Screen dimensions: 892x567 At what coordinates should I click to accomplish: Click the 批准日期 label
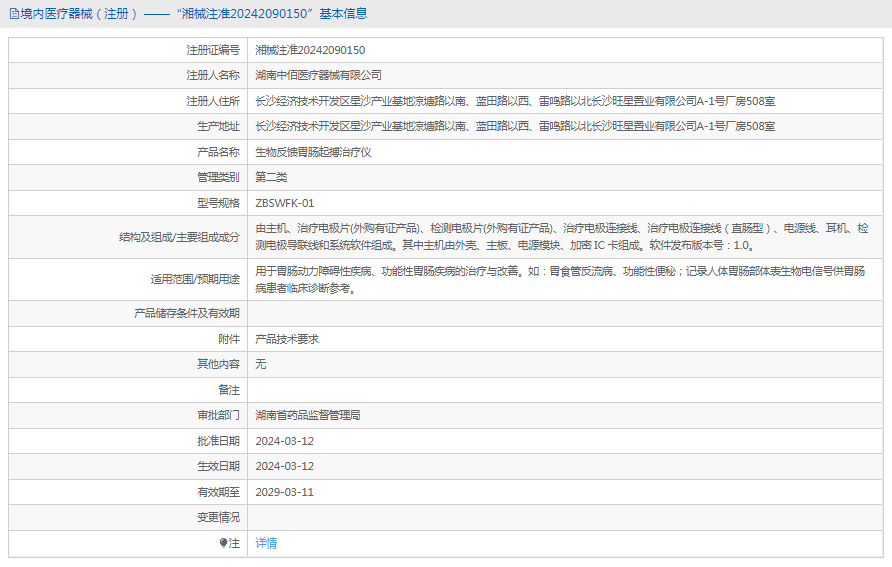tap(218, 441)
